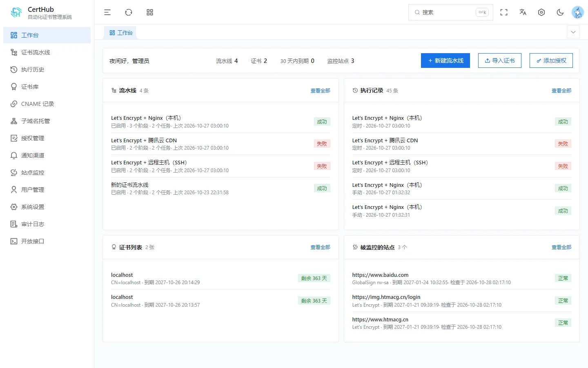Expand the tab bar dropdown chevron

coord(573,32)
